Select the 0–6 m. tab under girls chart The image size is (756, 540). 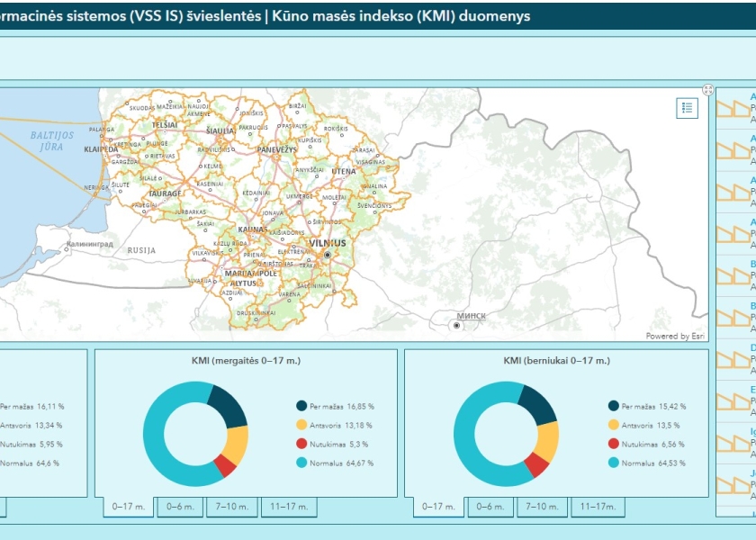(x=180, y=507)
